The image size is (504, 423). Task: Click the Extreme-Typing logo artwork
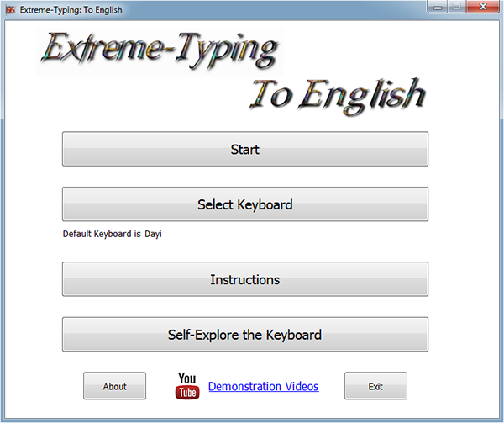pos(160,51)
